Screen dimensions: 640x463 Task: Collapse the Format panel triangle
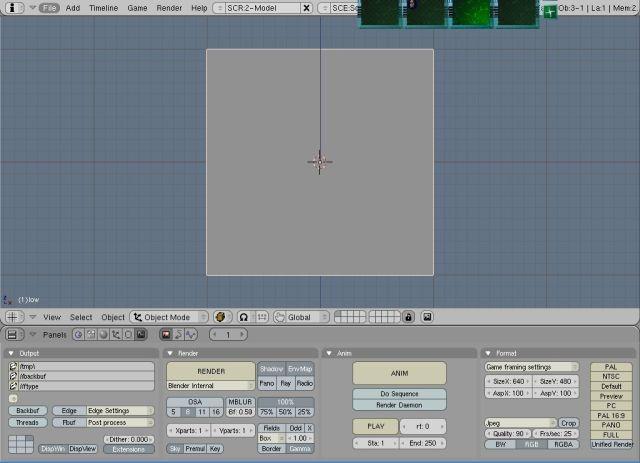point(488,353)
